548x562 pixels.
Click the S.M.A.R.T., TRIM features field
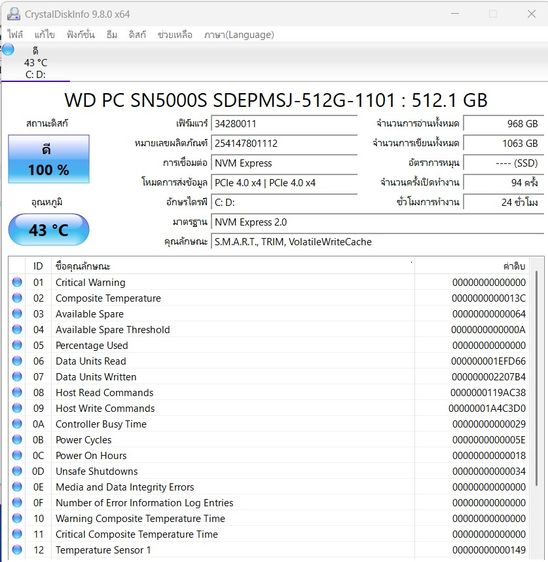click(378, 242)
